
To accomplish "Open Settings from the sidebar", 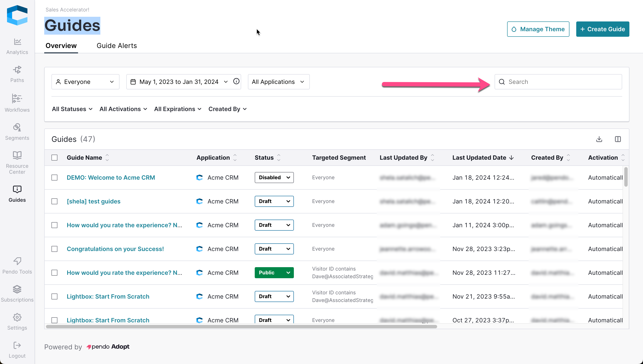I will point(17,322).
